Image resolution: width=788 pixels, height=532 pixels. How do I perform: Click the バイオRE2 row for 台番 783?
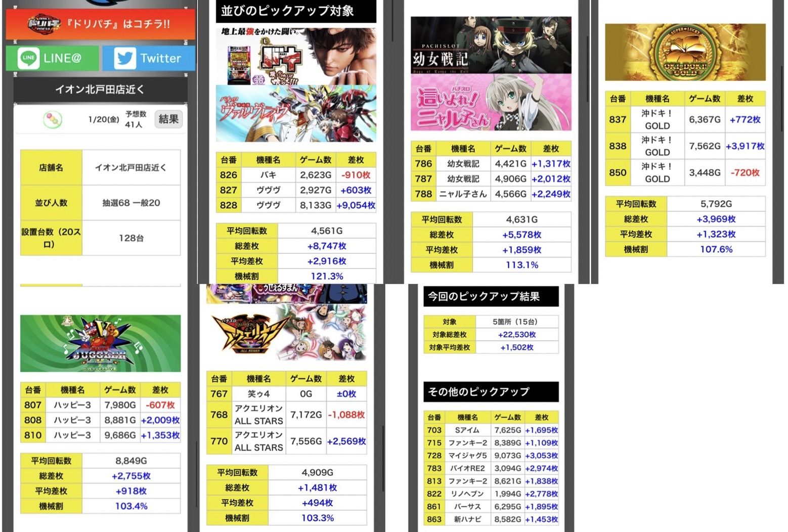point(491,468)
